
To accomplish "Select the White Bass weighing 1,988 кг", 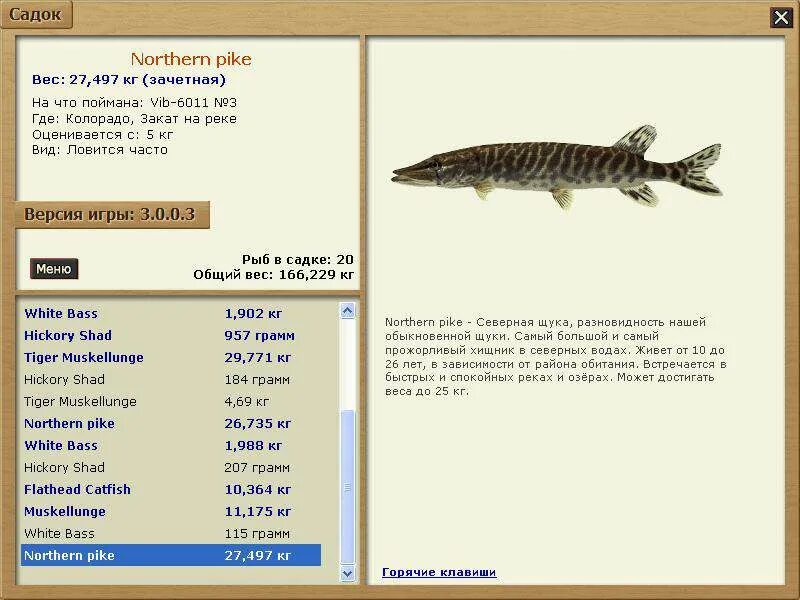I will pos(150,445).
